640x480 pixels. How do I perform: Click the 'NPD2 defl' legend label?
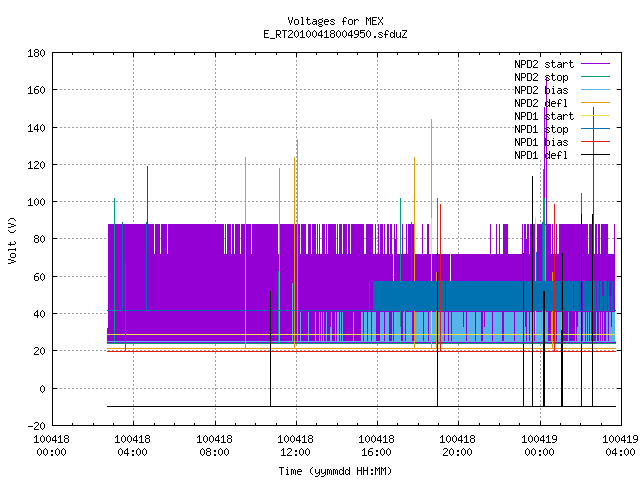point(541,103)
